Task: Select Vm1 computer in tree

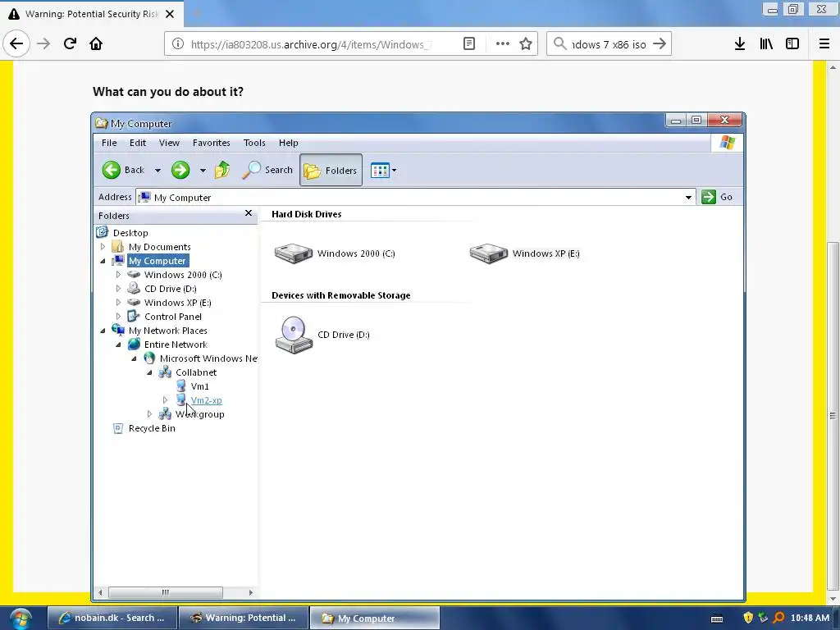Action: (x=200, y=386)
